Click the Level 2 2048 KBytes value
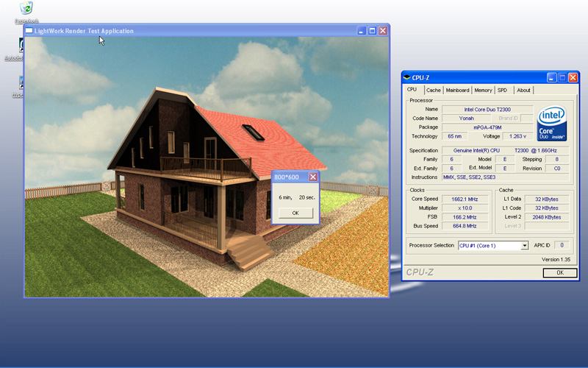The width and height of the screenshot is (588, 368). 546,217
